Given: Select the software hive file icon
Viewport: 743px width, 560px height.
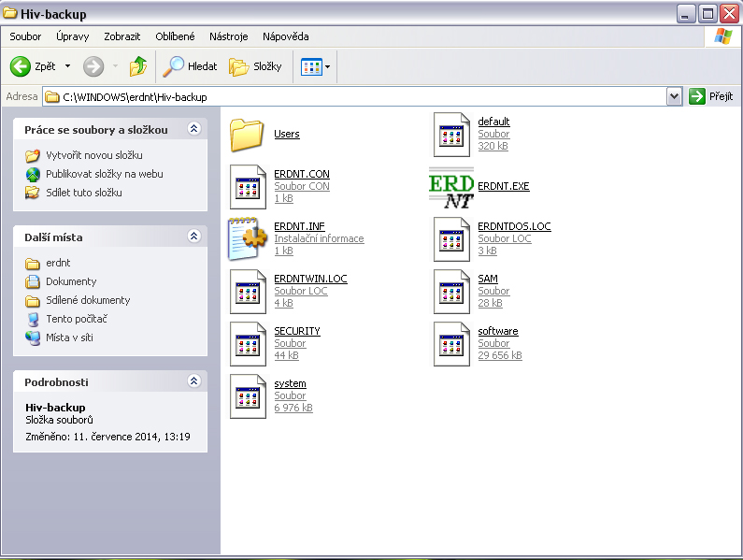Looking at the screenshot, I should click(451, 344).
